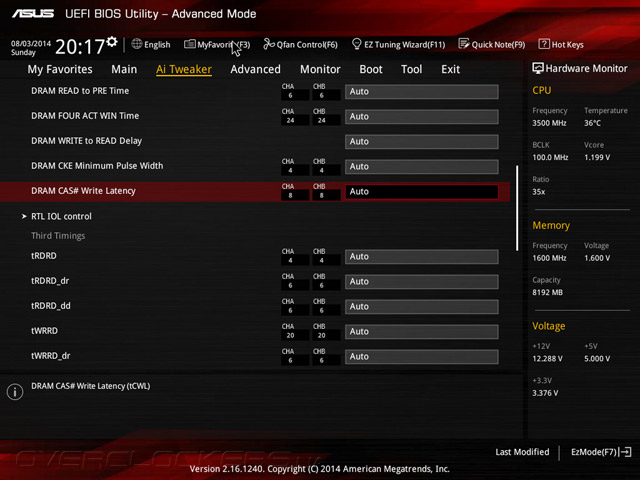The width and height of the screenshot is (640, 480).
Task: Switch to the Boot tab
Action: [371, 69]
